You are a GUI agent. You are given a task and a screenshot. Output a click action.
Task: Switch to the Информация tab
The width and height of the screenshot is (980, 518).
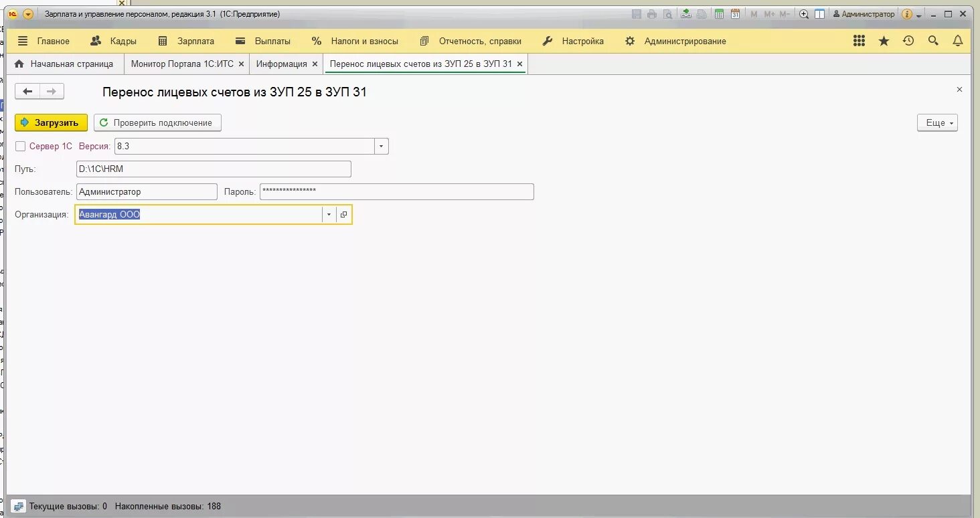pyautogui.click(x=281, y=64)
